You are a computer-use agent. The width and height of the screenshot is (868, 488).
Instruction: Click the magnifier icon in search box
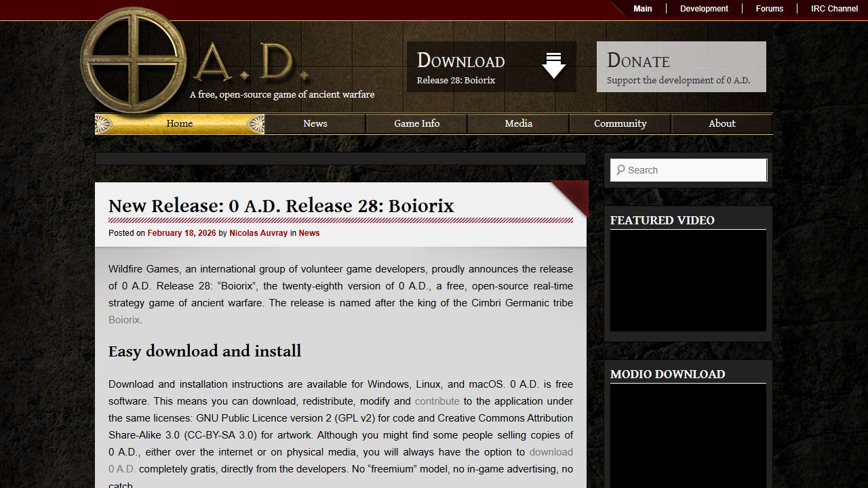[620, 170]
